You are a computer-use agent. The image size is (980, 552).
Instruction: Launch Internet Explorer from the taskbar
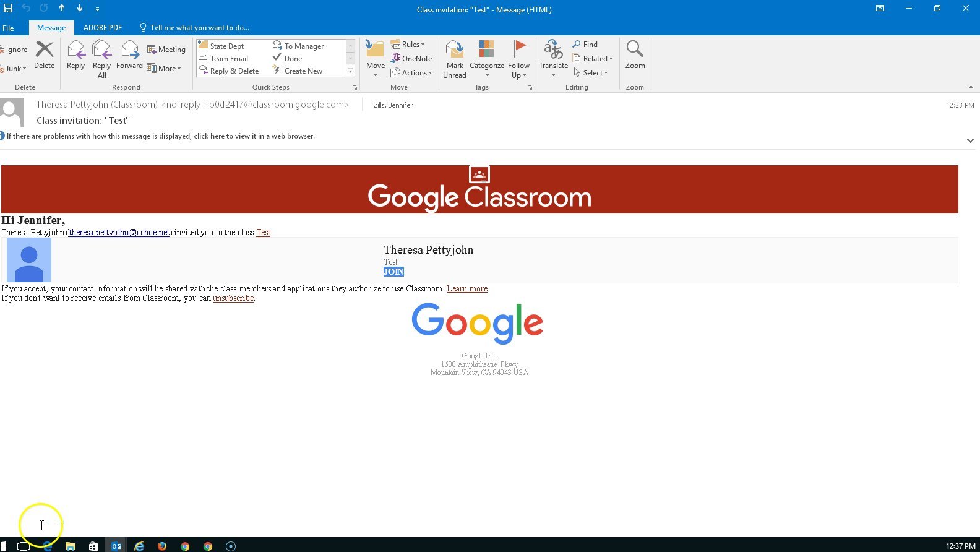click(x=139, y=546)
